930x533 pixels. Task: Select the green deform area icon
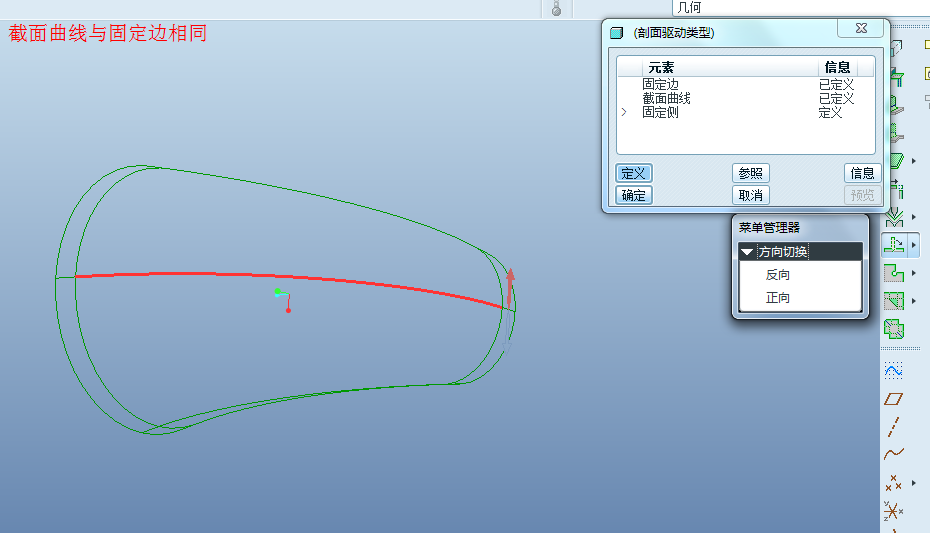point(894,328)
